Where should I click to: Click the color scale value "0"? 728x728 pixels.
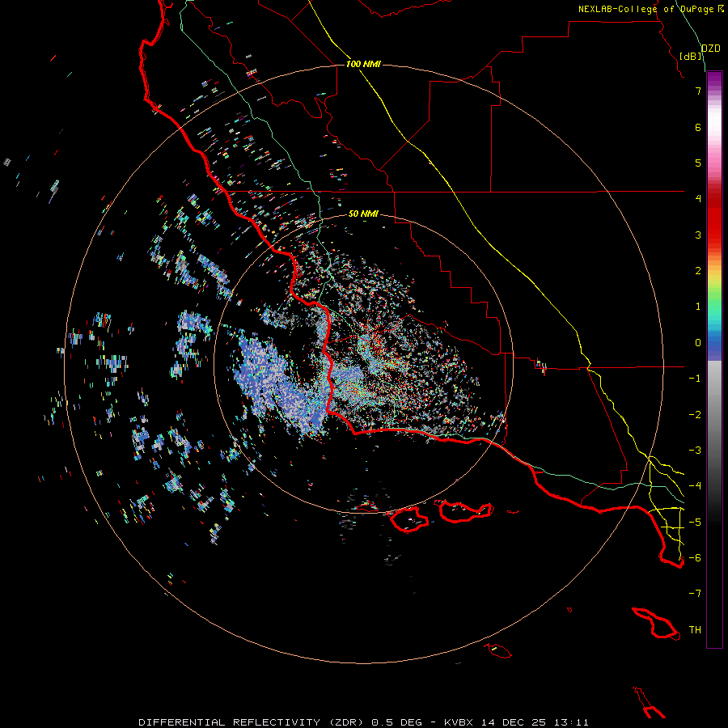pos(698,343)
